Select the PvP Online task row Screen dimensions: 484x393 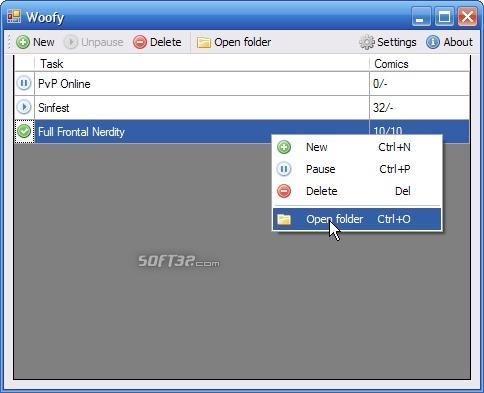pyautogui.click(x=242, y=84)
